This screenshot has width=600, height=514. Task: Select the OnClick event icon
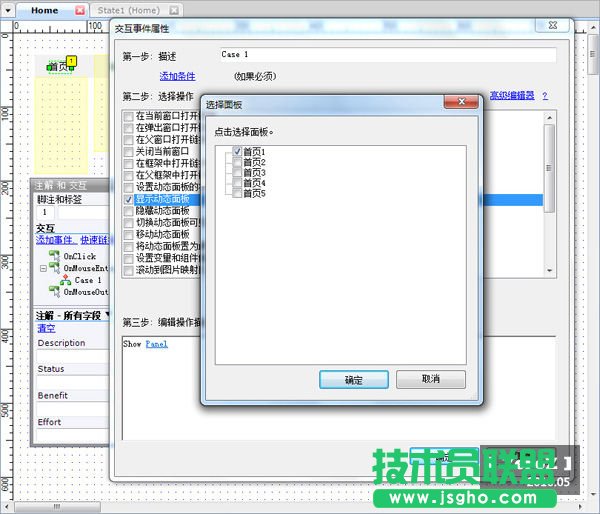coord(54,256)
